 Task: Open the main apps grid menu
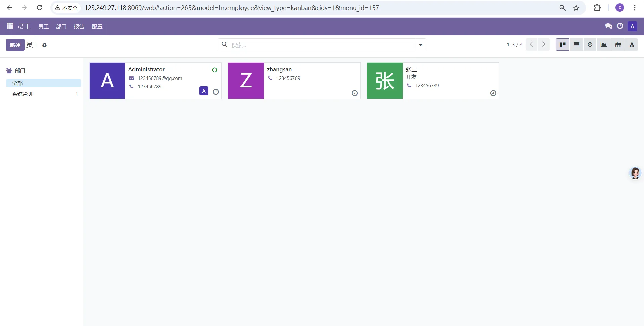click(x=10, y=26)
